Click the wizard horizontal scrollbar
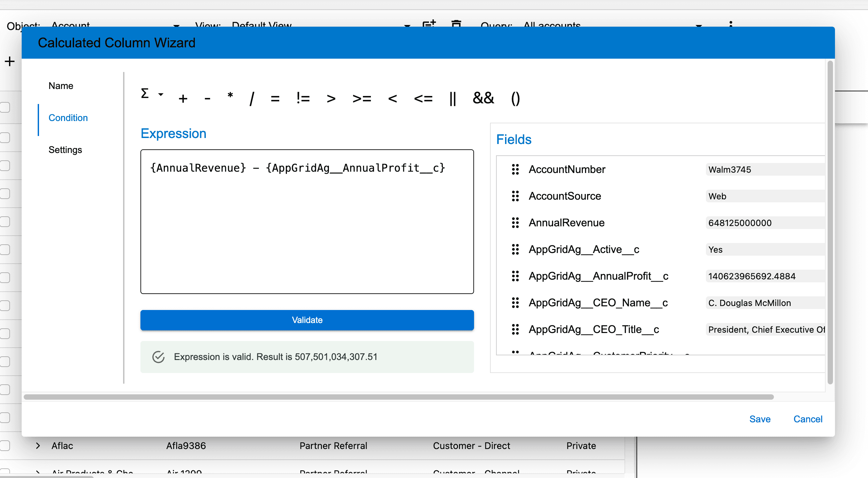 pyautogui.click(x=398, y=397)
